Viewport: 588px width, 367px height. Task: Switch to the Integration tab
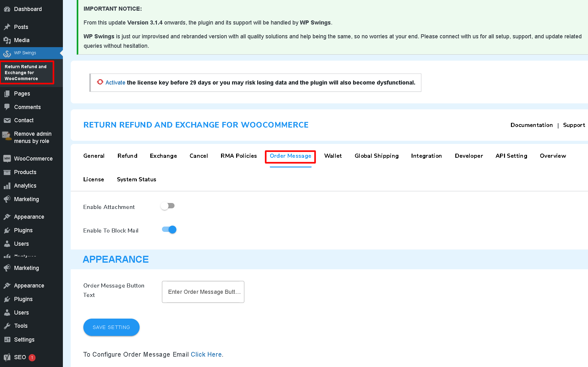pyautogui.click(x=426, y=156)
